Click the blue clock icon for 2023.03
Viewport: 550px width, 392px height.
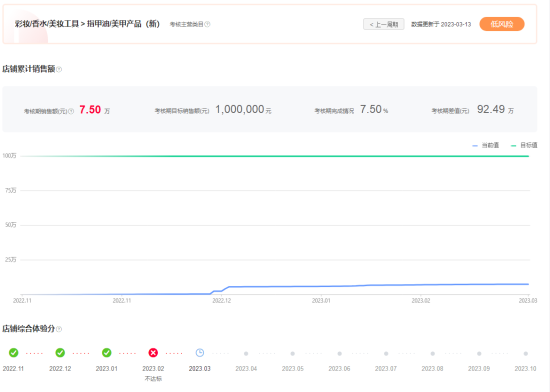(x=200, y=353)
